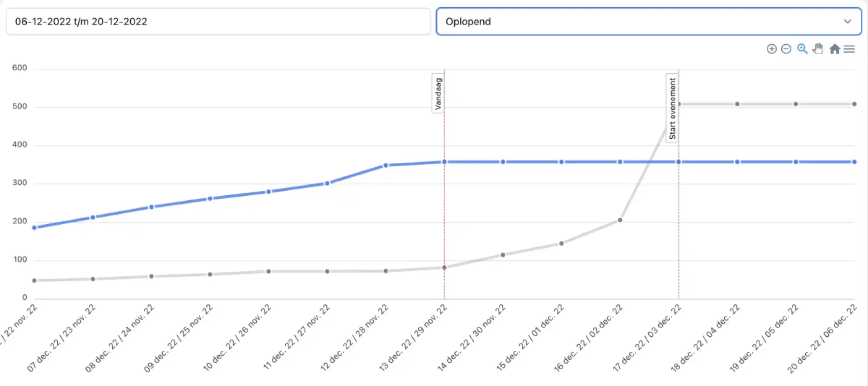Click the date range field 06-12-2022 t/m 20-12-2022
This screenshot has height=386, width=868.
pos(218,21)
